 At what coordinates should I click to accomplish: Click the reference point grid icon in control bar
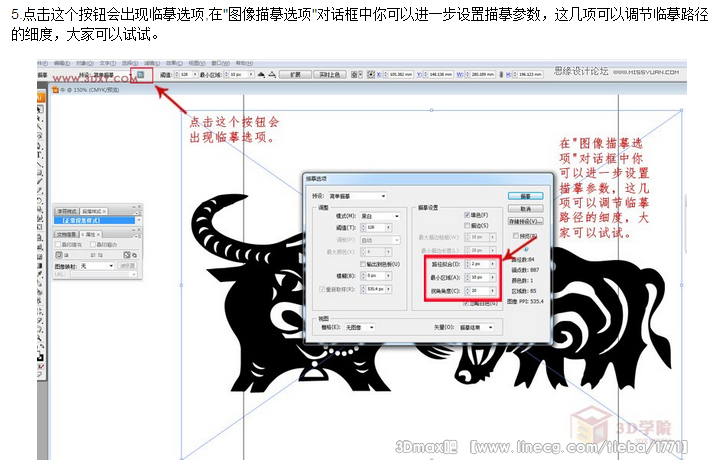tap(354, 75)
